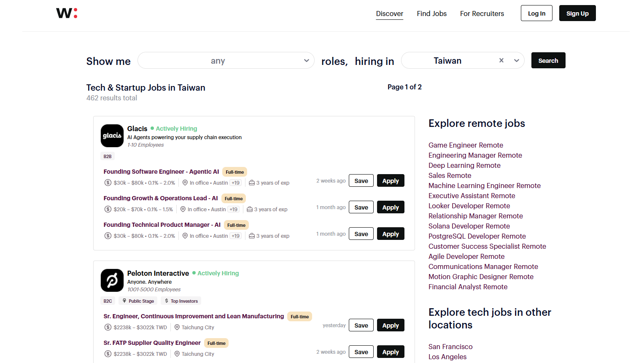Open the role type dropdown showing any

click(226, 60)
